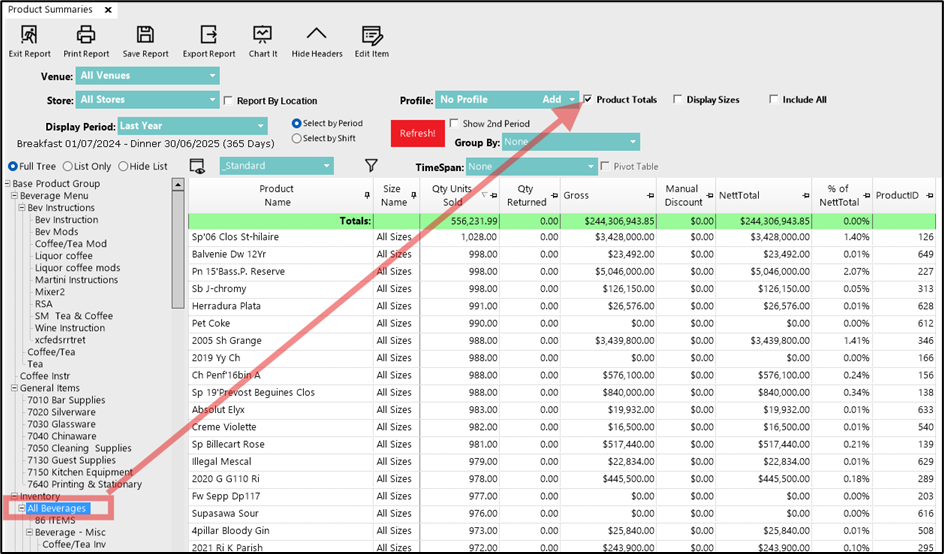
Task: Select the Select by Shift radio button
Action: [x=297, y=139]
